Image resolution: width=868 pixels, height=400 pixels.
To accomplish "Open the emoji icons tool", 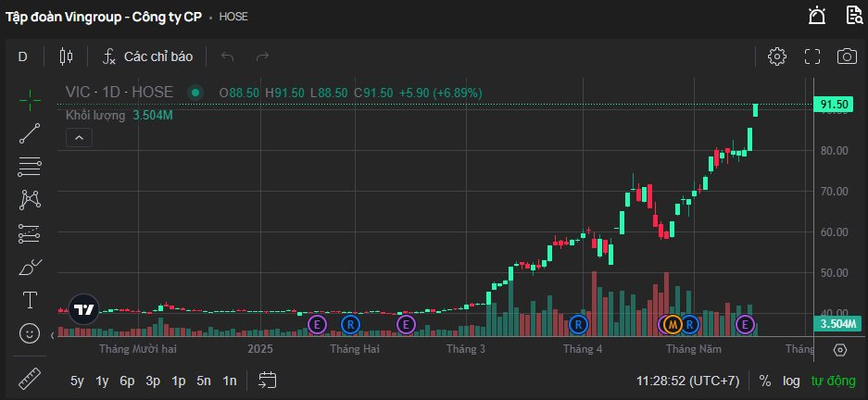I will [x=30, y=333].
